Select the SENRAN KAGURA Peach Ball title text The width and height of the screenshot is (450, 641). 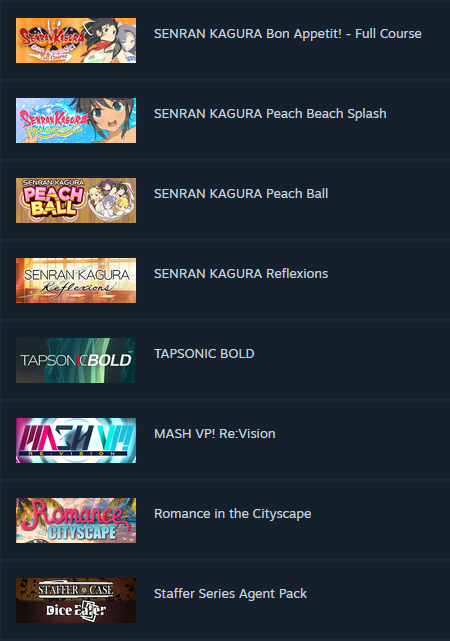(241, 193)
